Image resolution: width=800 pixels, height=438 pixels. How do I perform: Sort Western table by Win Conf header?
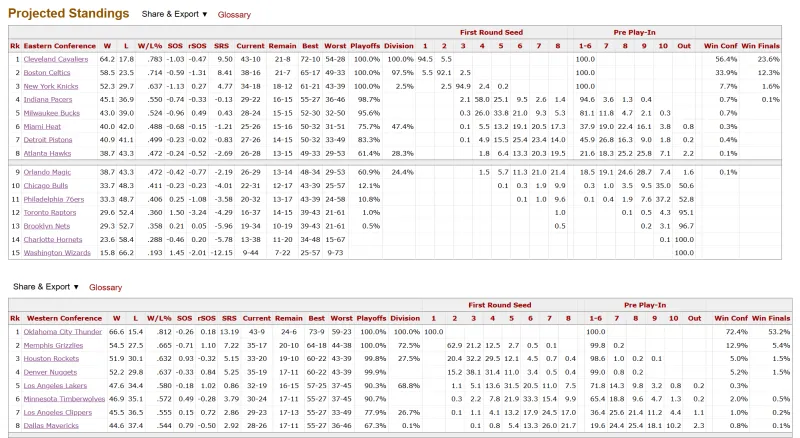(x=731, y=319)
